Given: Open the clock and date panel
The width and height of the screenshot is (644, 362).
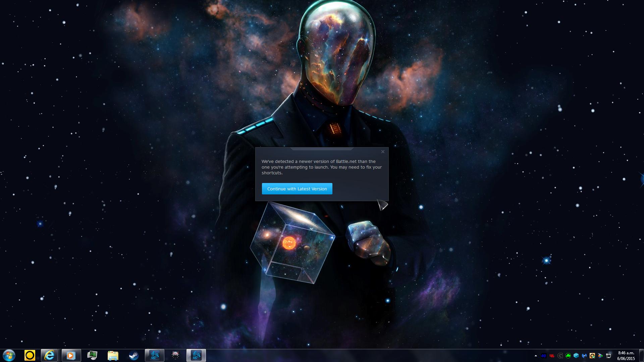Looking at the screenshot, I should (x=626, y=356).
